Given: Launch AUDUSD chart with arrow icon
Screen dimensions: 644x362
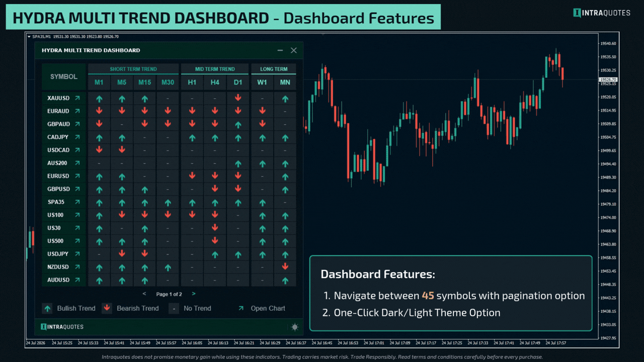Looking at the screenshot, I should (77, 280).
